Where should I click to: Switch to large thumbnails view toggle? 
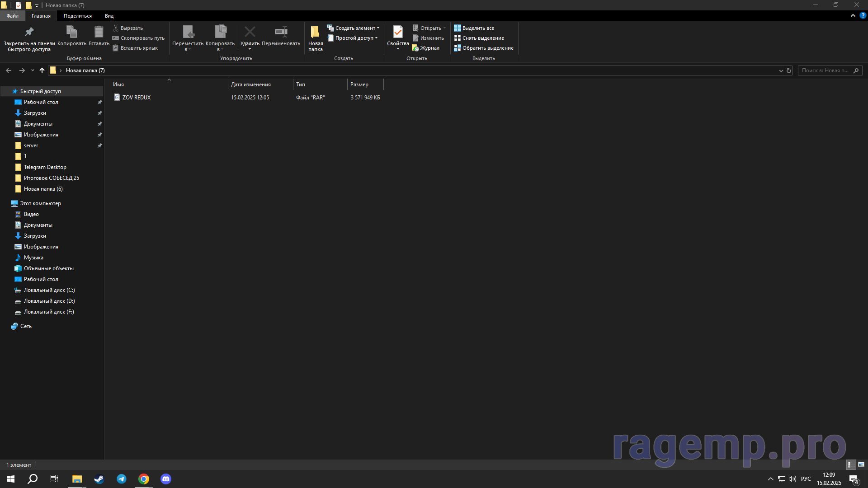[x=861, y=465]
